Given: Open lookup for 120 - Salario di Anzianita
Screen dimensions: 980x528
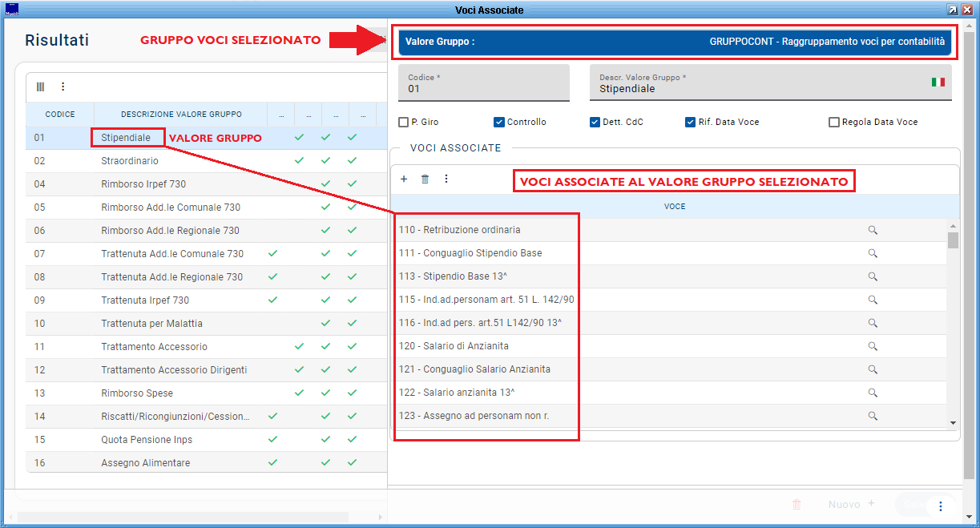Looking at the screenshot, I should (x=873, y=346).
